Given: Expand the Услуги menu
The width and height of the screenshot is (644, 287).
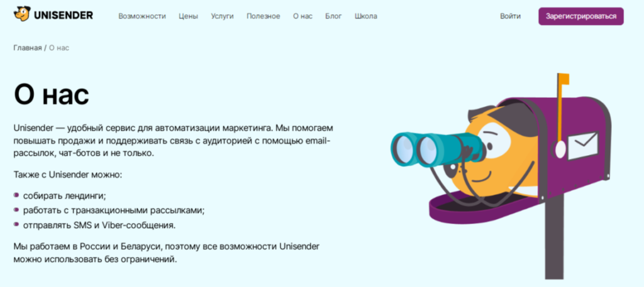Looking at the screenshot, I should point(222,16).
